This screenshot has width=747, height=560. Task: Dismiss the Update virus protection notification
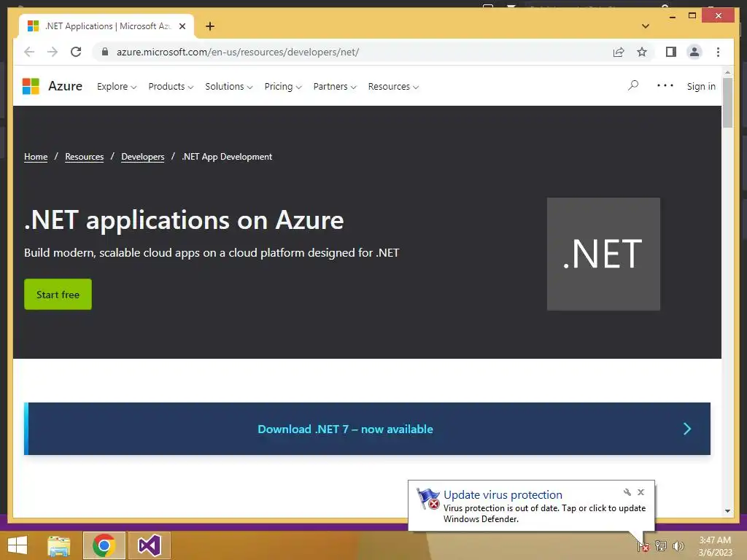640,492
